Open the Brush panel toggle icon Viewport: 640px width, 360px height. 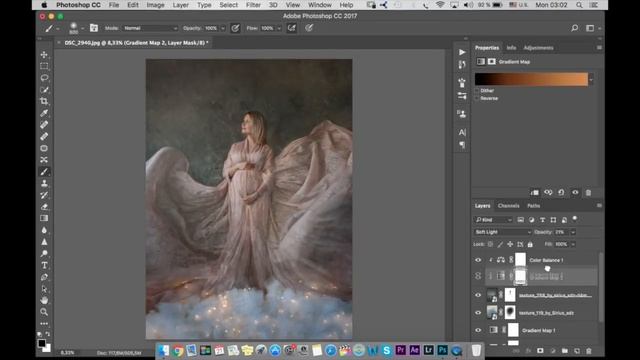[x=94, y=28]
